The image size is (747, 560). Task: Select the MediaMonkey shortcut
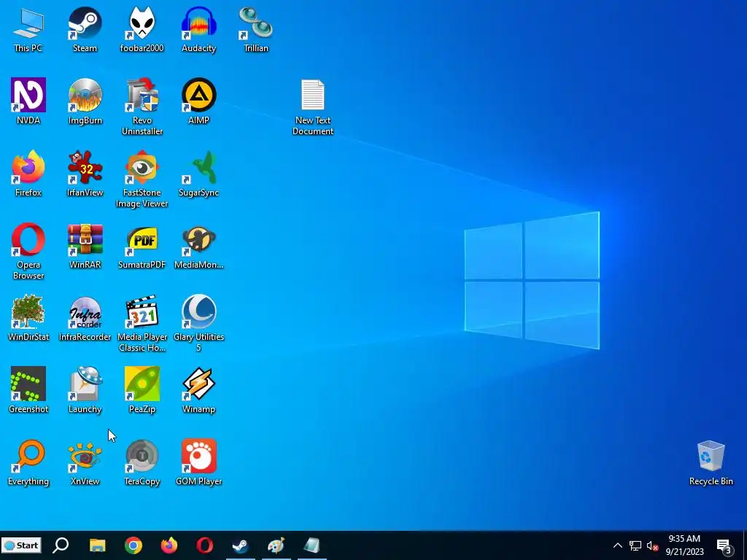click(x=198, y=246)
